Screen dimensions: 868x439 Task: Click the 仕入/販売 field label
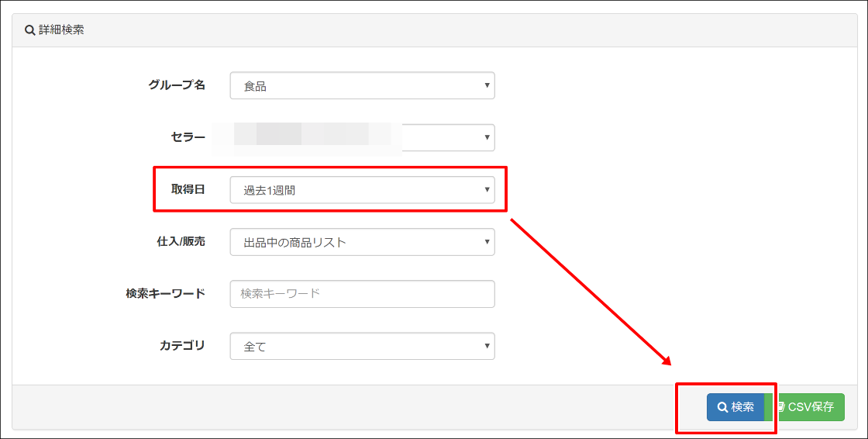point(181,241)
